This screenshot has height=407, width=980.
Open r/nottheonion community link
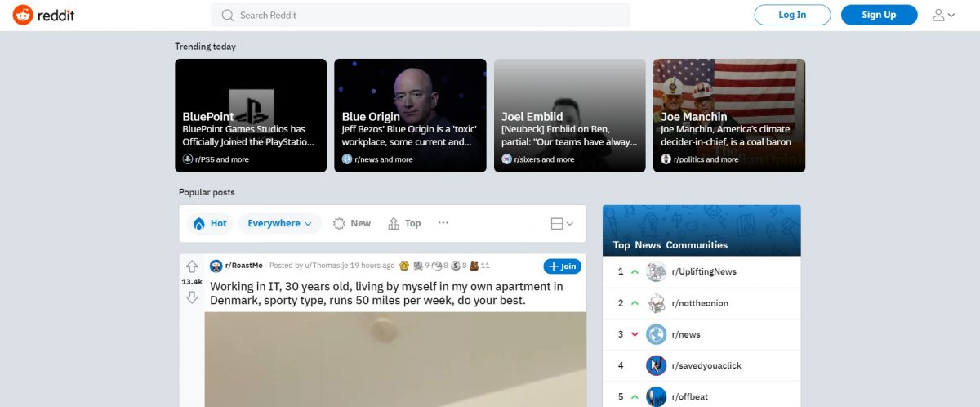pos(700,303)
